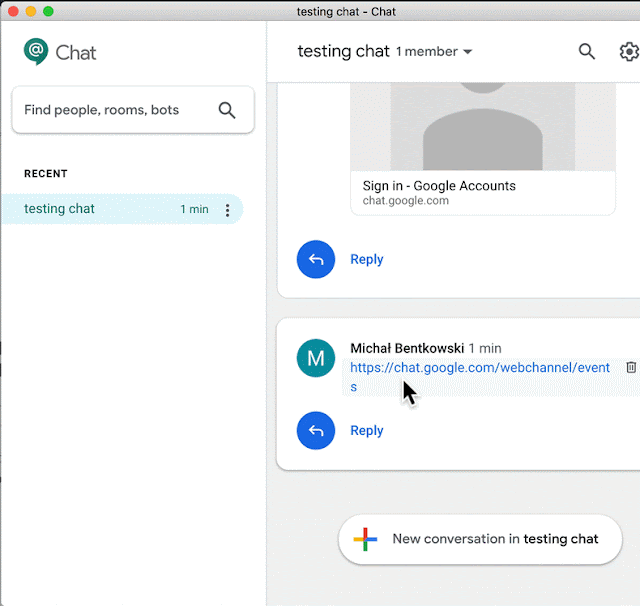Image resolution: width=640 pixels, height=606 pixels.
Task: Open the three-dot menu for testing chat
Action: pos(227,210)
